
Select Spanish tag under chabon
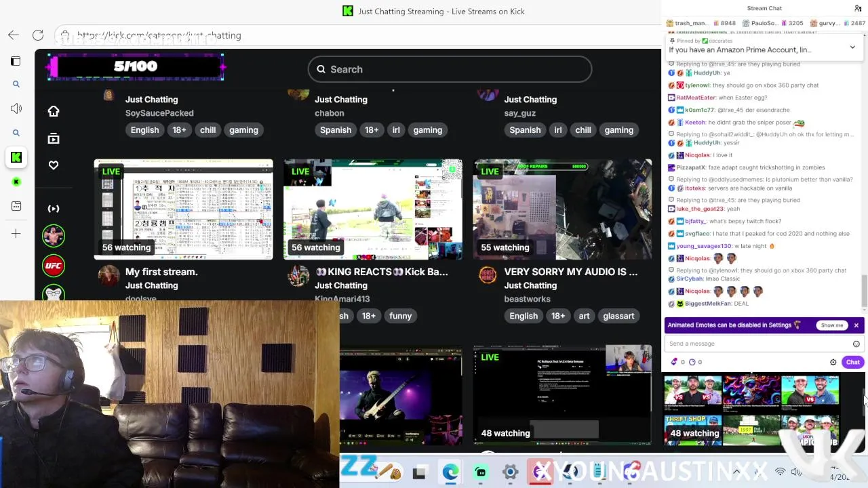point(336,130)
